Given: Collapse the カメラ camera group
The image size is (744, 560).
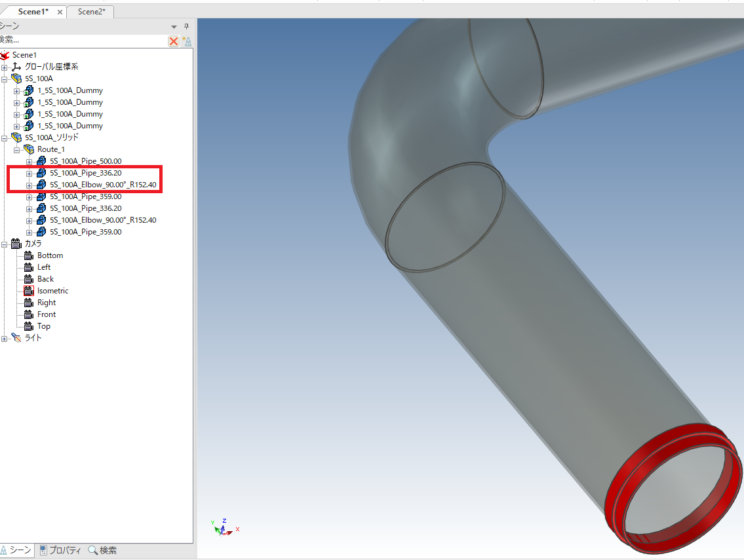Looking at the screenshot, I should [x=5, y=244].
